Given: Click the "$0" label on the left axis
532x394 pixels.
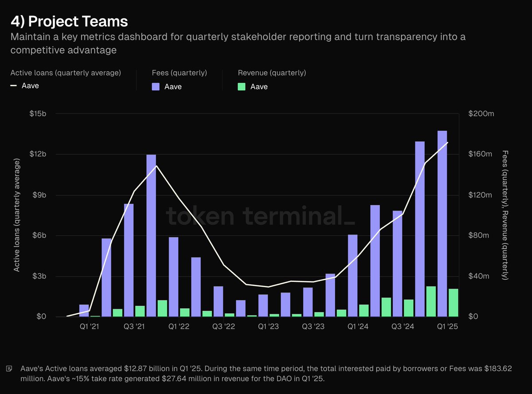Looking at the screenshot, I should point(41,317).
